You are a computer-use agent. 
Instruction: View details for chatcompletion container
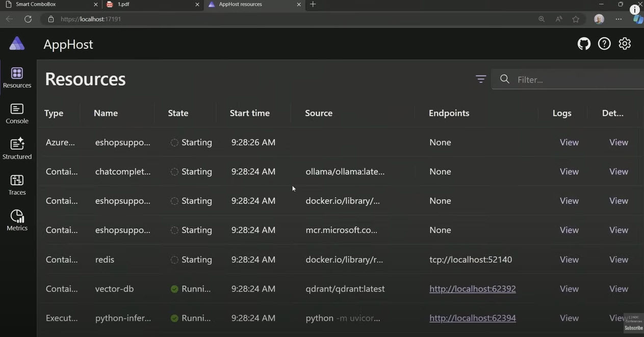coord(619,172)
